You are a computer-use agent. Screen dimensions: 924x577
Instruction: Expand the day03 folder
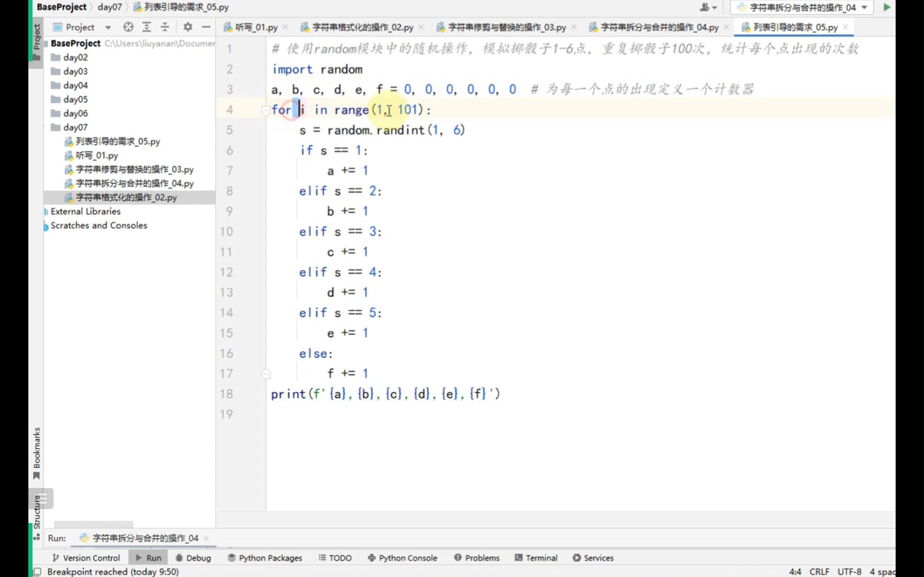click(x=69, y=71)
